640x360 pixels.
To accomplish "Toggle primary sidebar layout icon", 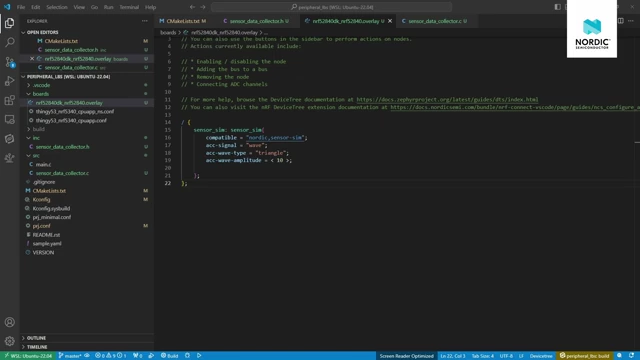I will (558, 7).
